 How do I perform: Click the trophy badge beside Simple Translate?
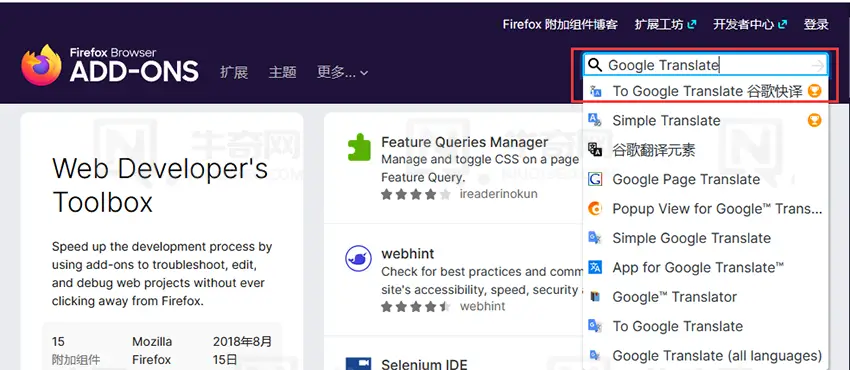coord(814,120)
